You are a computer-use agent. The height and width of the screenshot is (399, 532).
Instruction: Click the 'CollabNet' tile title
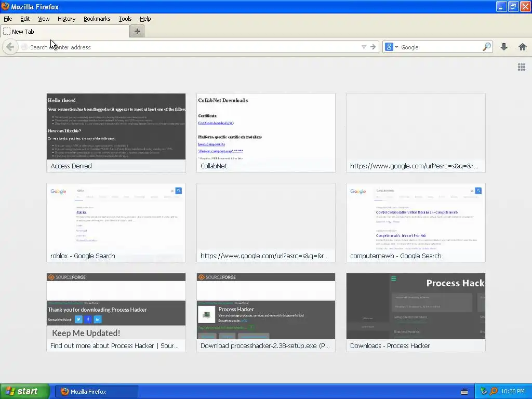point(214,166)
